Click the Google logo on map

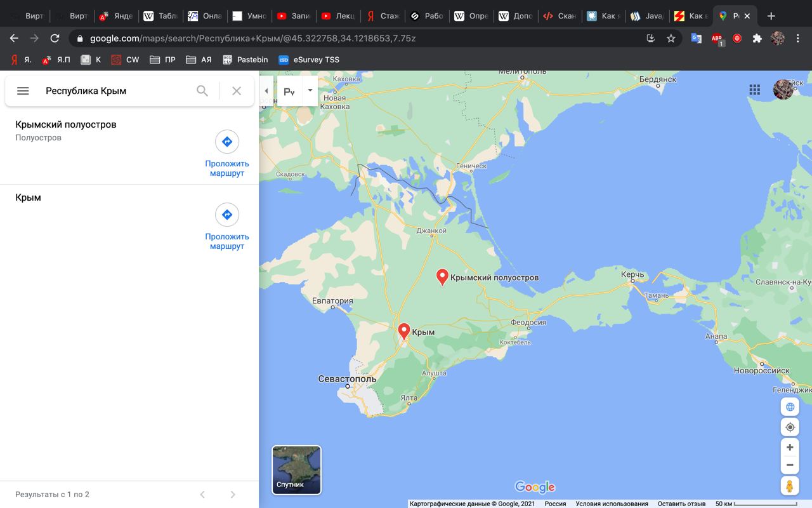pyautogui.click(x=535, y=488)
